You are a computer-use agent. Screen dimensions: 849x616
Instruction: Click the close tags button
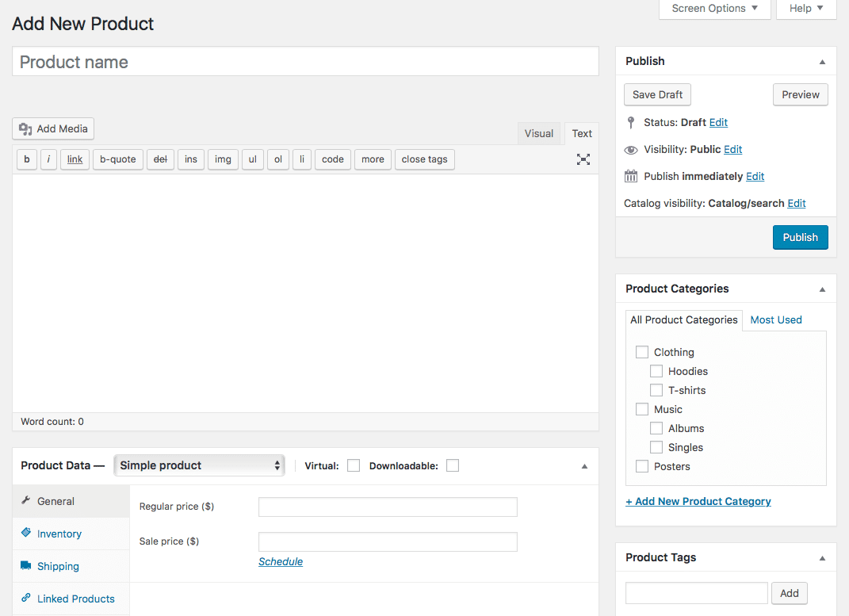coord(425,159)
